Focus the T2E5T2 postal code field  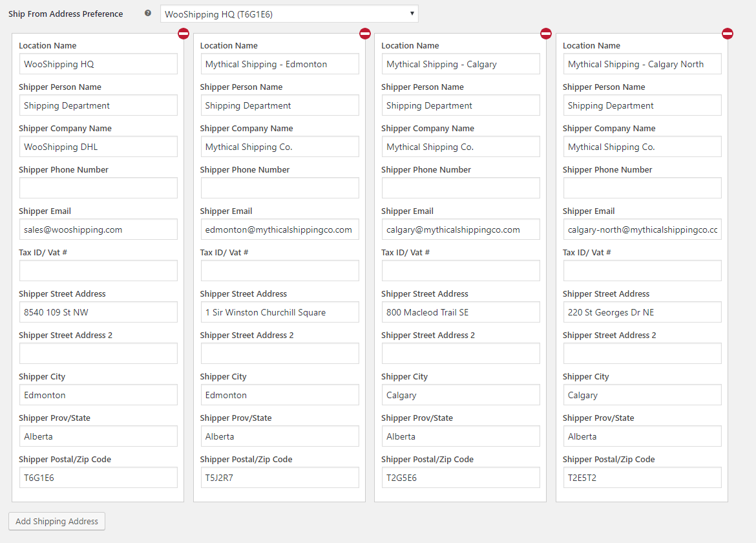[x=642, y=478]
